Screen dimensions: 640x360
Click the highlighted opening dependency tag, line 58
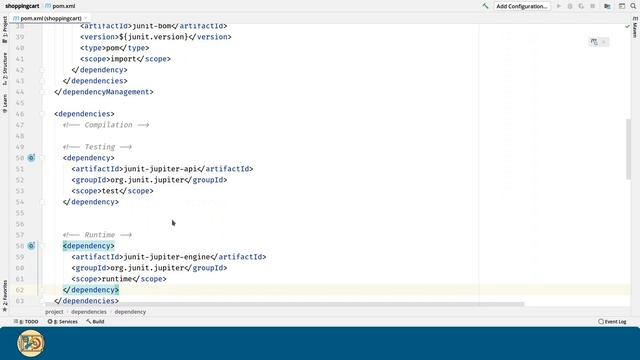[89, 246]
